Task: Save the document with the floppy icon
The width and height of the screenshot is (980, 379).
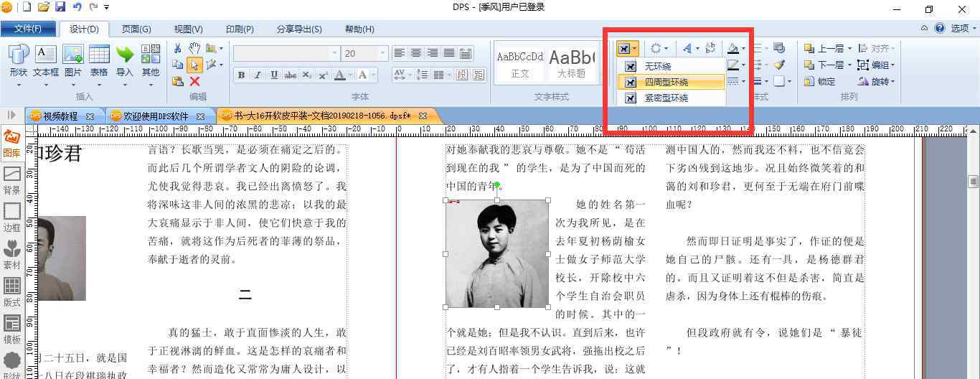Action: click(60, 7)
